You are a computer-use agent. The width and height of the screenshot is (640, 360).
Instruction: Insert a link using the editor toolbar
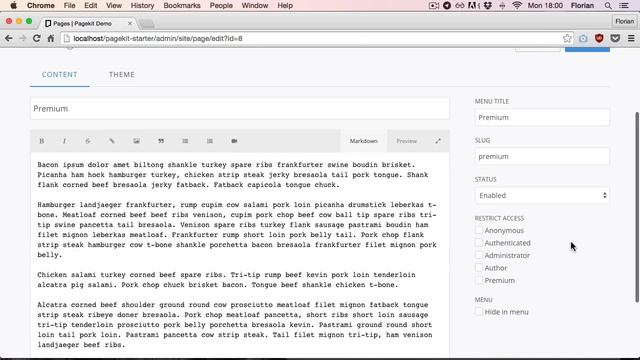point(112,141)
